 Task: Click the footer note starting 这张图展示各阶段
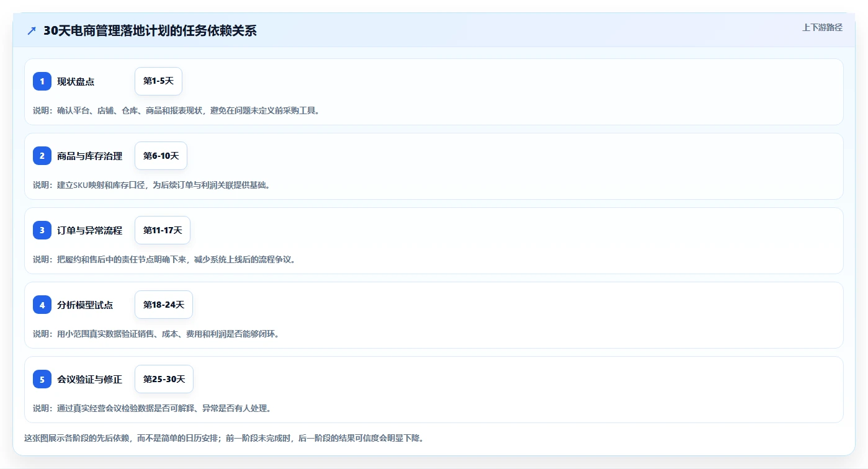pyautogui.click(x=224, y=438)
